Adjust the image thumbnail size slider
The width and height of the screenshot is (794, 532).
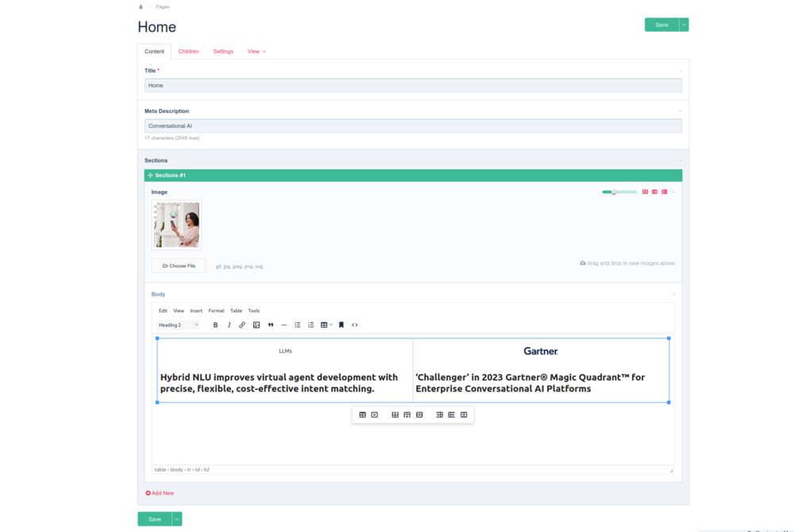614,192
